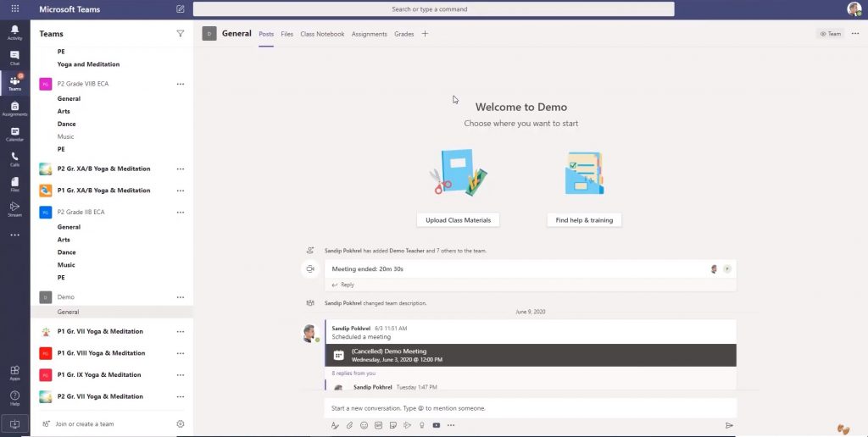Open Yoga and Meditation channel

click(88, 64)
